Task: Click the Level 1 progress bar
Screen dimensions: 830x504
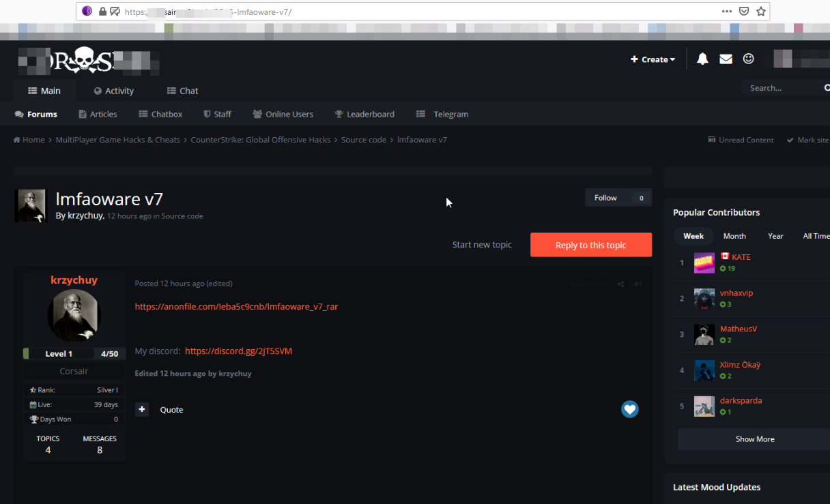Action: click(x=71, y=353)
